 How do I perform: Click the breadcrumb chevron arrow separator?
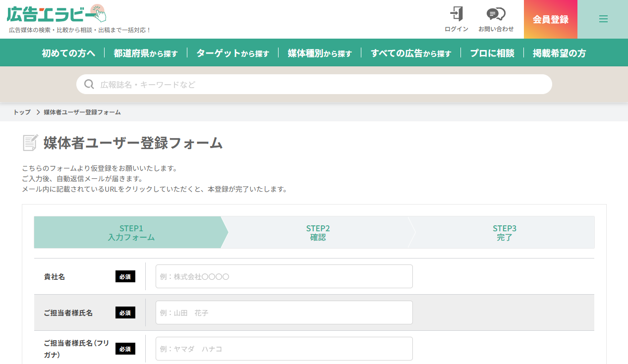(38, 112)
